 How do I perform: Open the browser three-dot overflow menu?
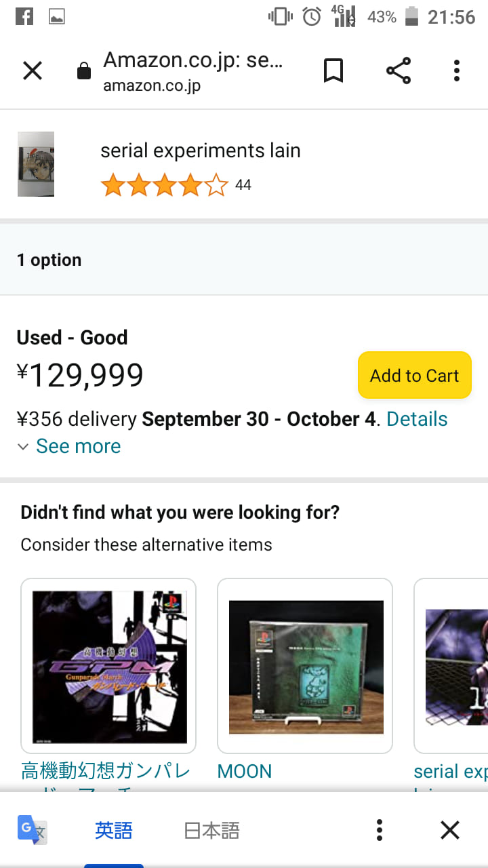[457, 71]
